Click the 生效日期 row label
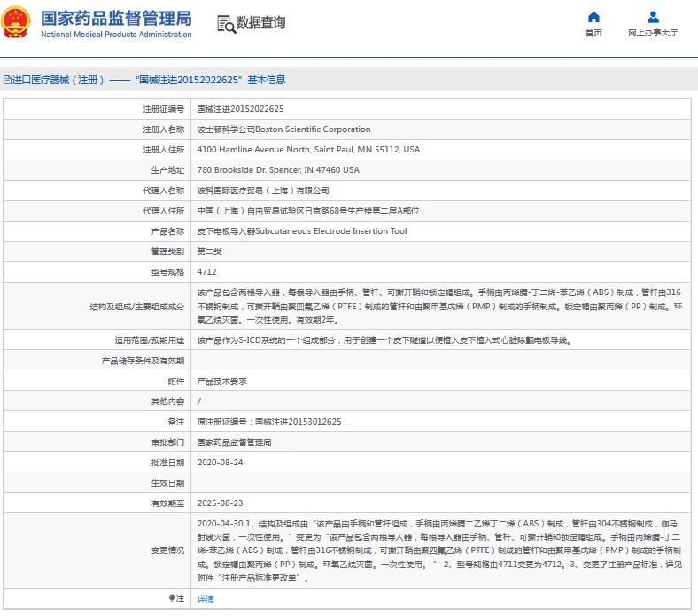The height and width of the screenshot is (616, 698). pyautogui.click(x=167, y=483)
